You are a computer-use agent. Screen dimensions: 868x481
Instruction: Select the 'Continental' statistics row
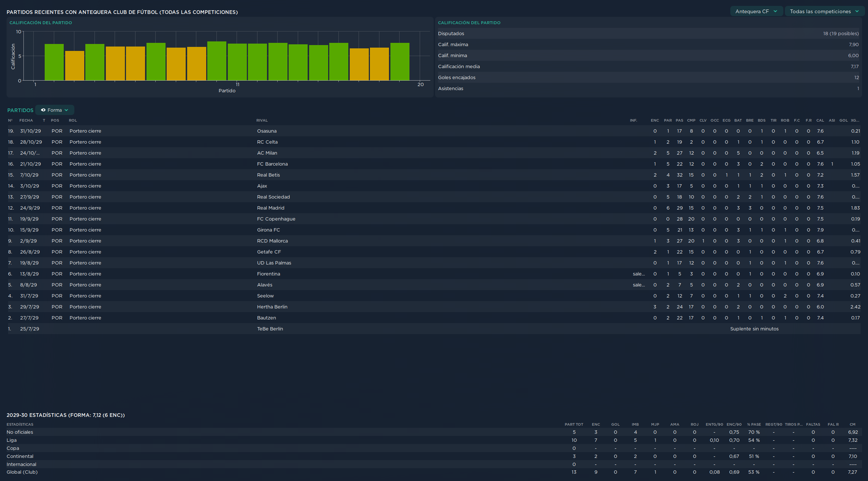coord(434,456)
